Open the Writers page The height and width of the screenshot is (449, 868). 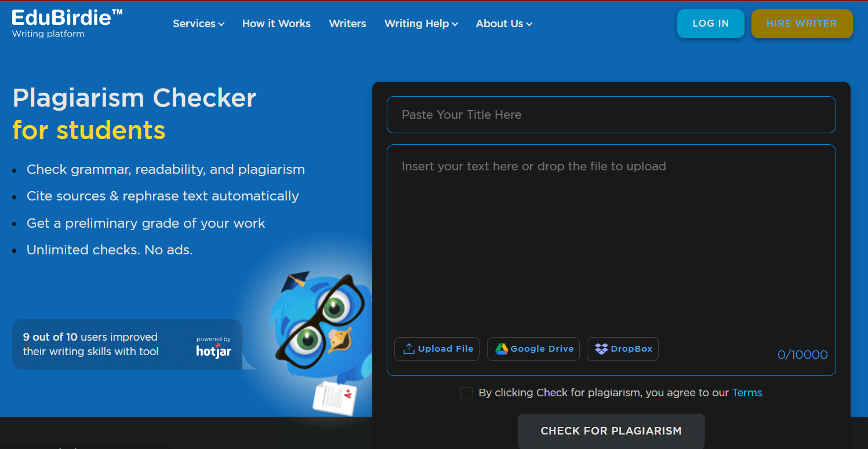pos(347,24)
